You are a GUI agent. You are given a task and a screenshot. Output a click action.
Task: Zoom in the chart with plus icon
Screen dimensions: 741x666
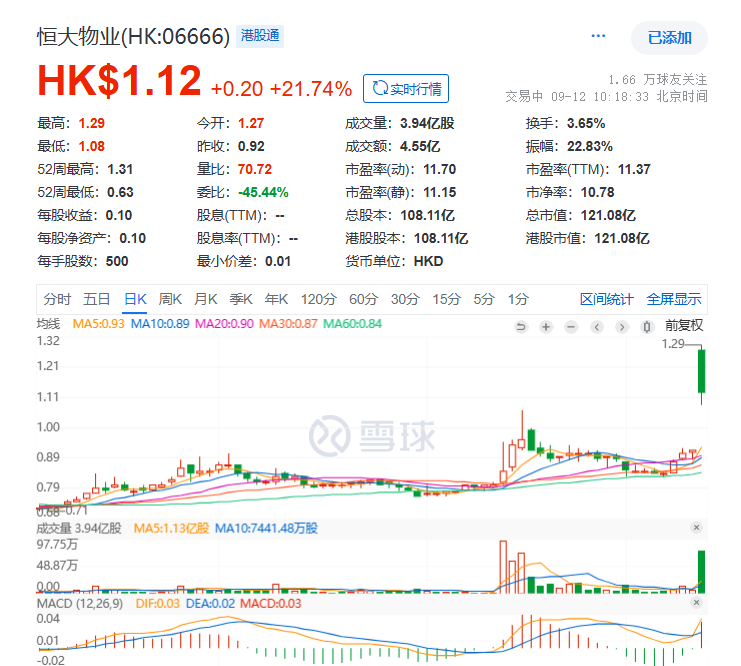(546, 327)
